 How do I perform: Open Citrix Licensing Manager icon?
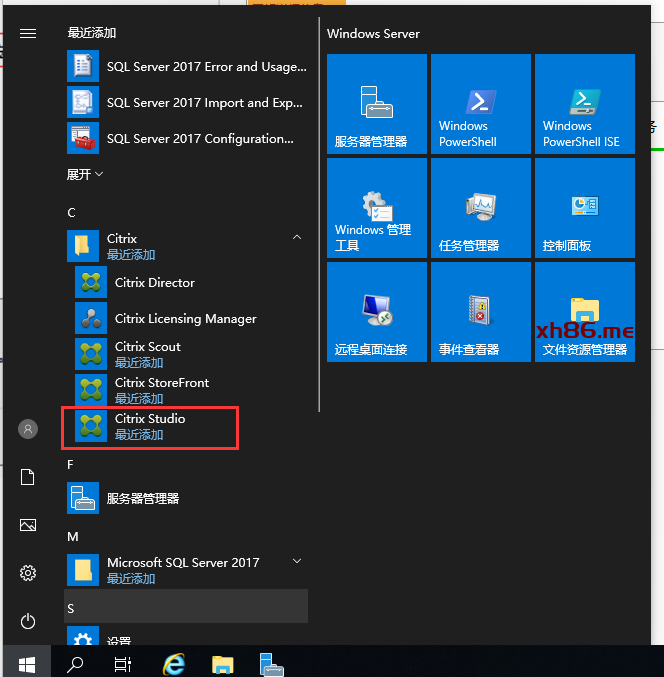[x=91, y=318]
